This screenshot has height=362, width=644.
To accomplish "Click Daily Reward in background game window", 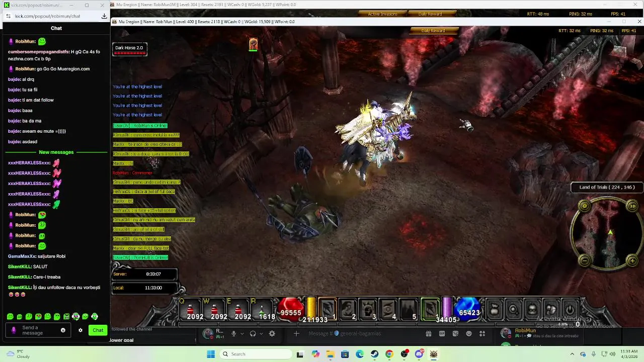I will (x=430, y=14).
